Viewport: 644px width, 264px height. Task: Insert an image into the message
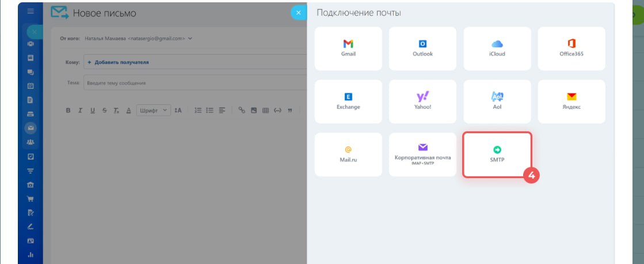254,110
